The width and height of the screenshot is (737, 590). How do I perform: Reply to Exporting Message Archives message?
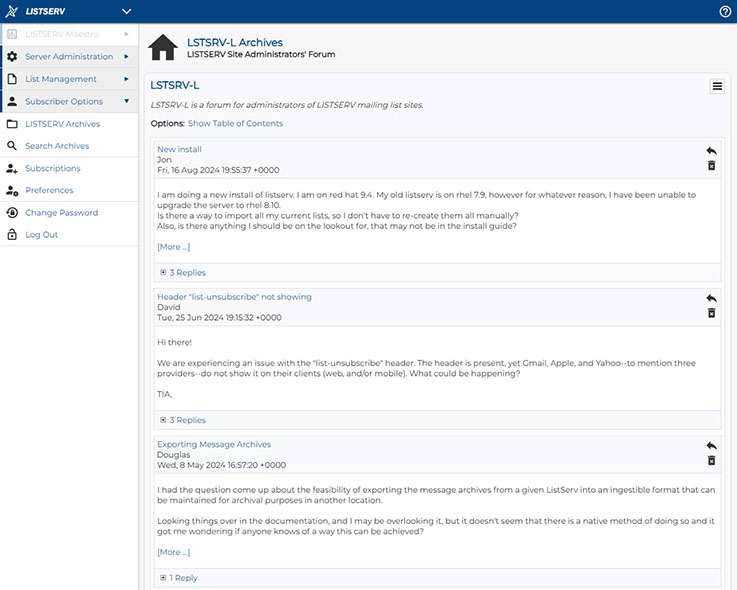click(712, 446)
